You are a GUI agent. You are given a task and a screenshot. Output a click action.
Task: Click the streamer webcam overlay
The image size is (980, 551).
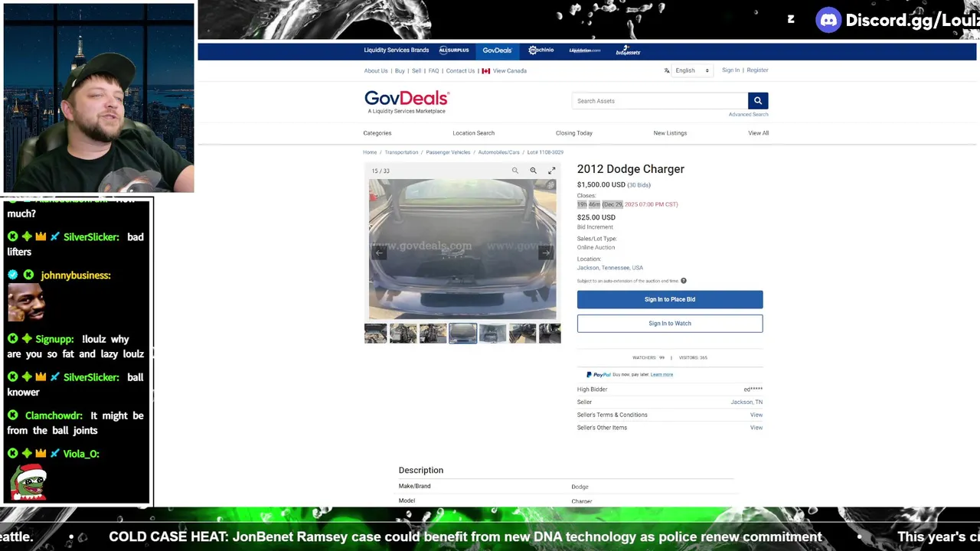(99, 98)
